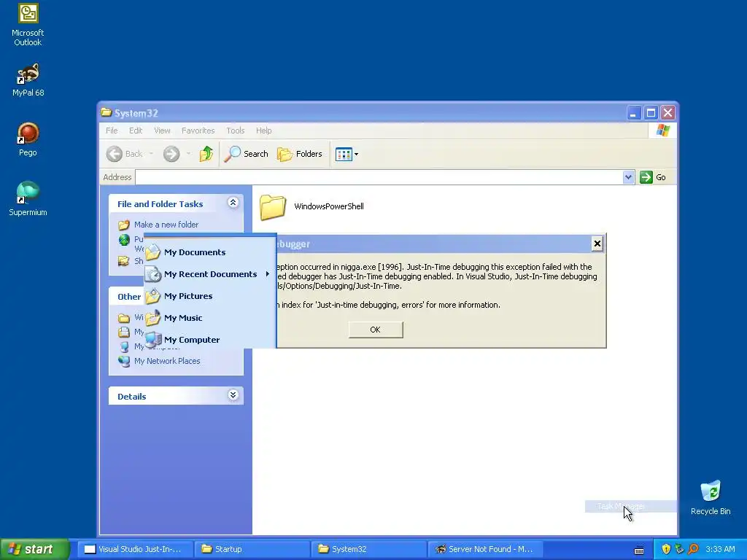Screen dimensions: 747x560
Task: Select the Pego desktop shortcut
Action: point(28,139)
